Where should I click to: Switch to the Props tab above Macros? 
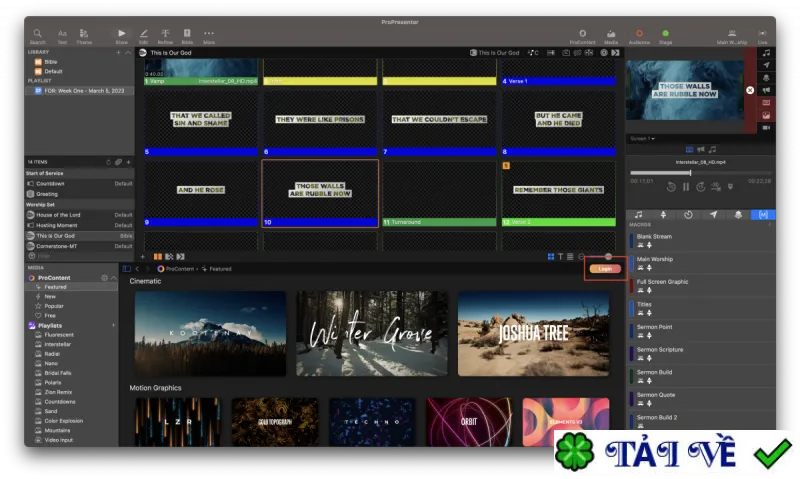pos(738,215)
